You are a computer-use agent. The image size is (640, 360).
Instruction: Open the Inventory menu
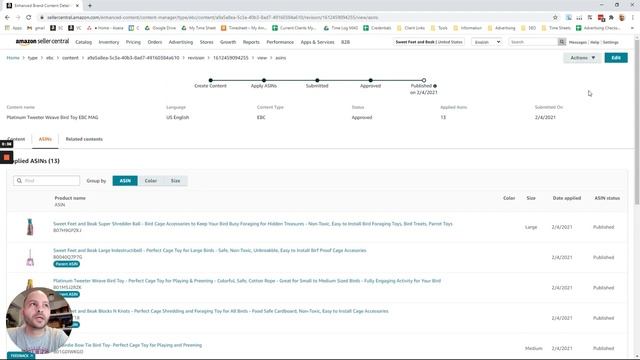click(109, 42)
